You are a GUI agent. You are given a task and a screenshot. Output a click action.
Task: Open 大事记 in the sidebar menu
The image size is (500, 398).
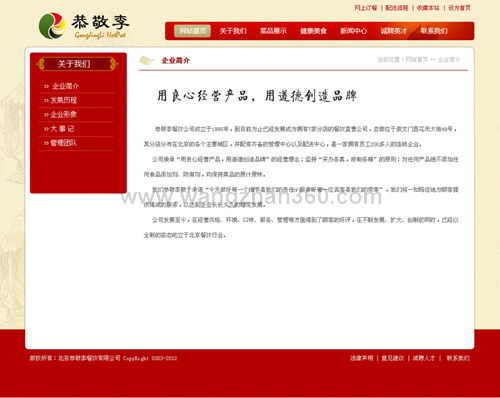[62, 129]
